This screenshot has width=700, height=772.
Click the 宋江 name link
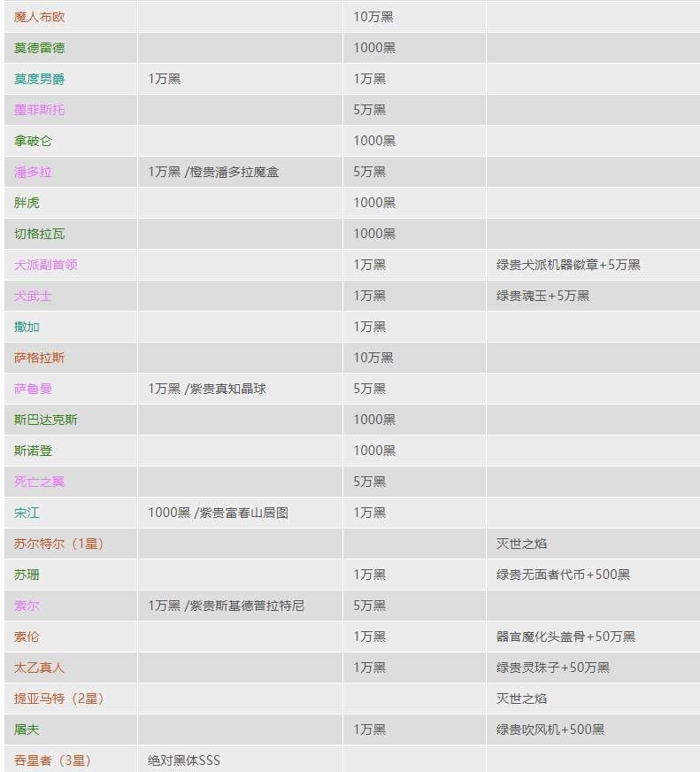click(x=27, y=513)
